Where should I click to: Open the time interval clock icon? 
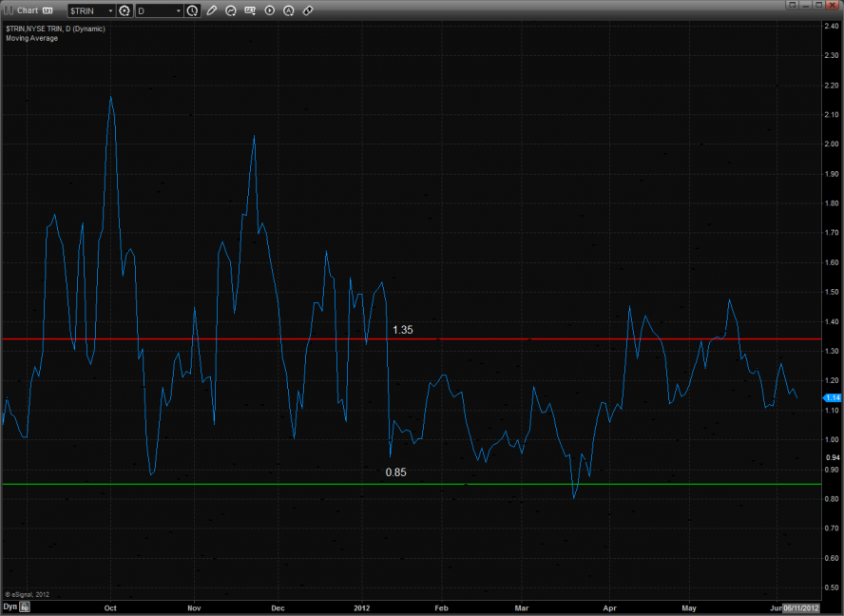[193, 10]
